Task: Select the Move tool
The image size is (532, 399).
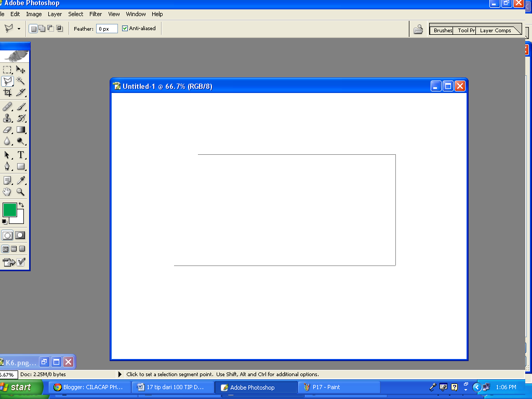Action: point(20,69)
